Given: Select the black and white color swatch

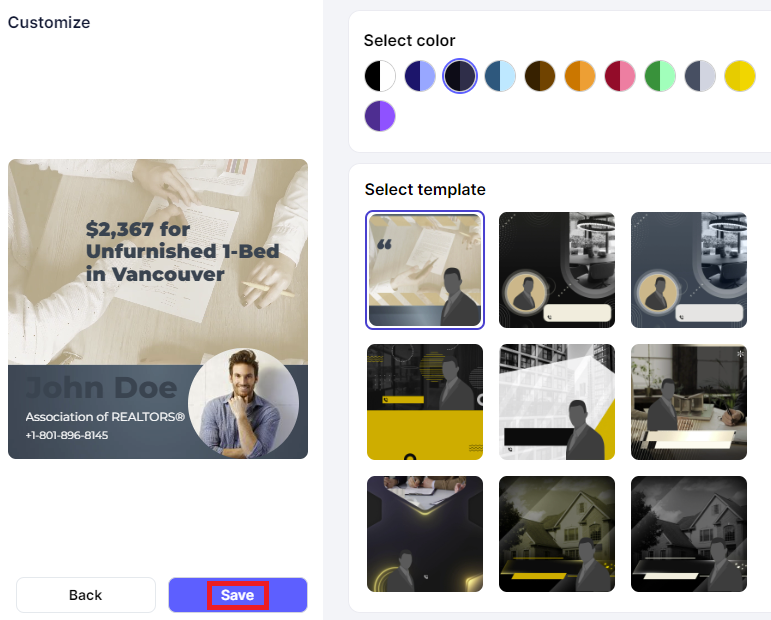Looking at the screenshot, I should coord(380,76).
